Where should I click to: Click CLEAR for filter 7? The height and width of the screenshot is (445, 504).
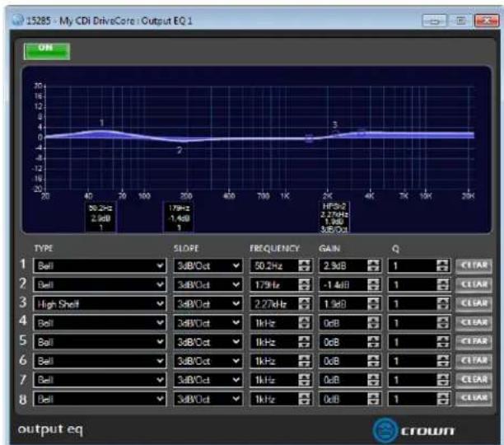pyautogui.click(x=474, y=380)
